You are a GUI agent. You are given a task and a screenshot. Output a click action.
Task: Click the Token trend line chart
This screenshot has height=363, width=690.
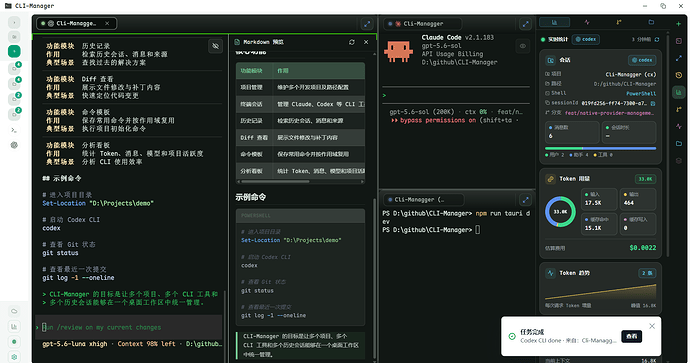tap(600, 292)
